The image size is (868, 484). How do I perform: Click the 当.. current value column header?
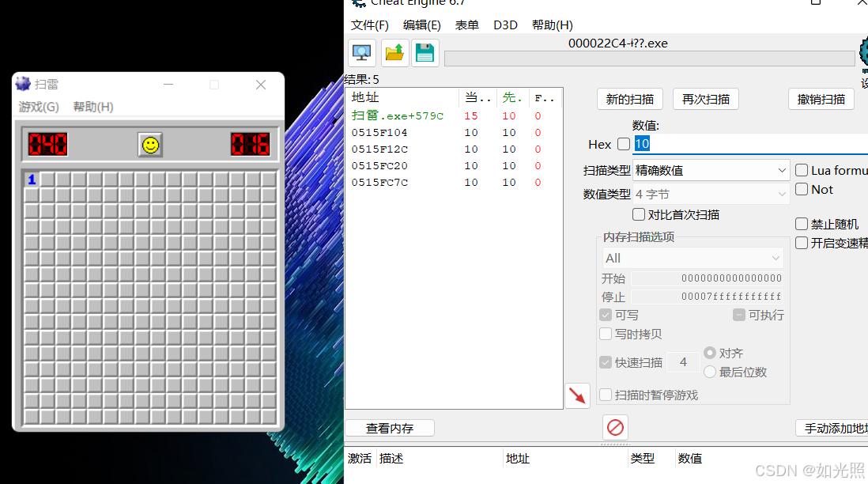point(477,97)
